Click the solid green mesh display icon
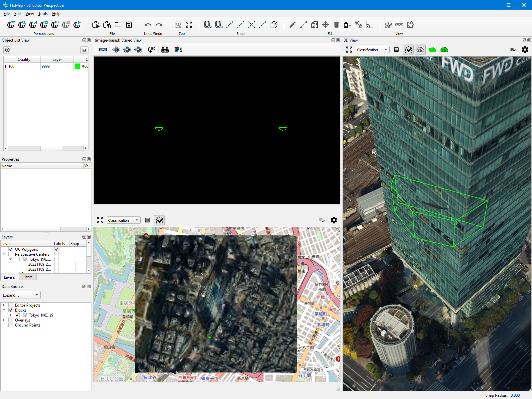The image size is (532, 399). pyautogui.click(x=432, y=50)
